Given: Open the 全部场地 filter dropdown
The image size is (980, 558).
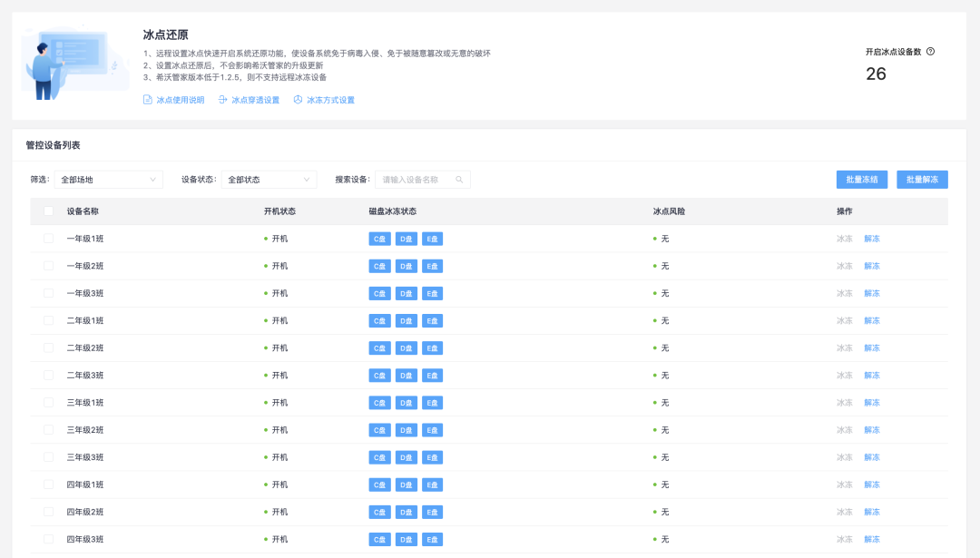Looking at the screenshot, I should 109,180.
